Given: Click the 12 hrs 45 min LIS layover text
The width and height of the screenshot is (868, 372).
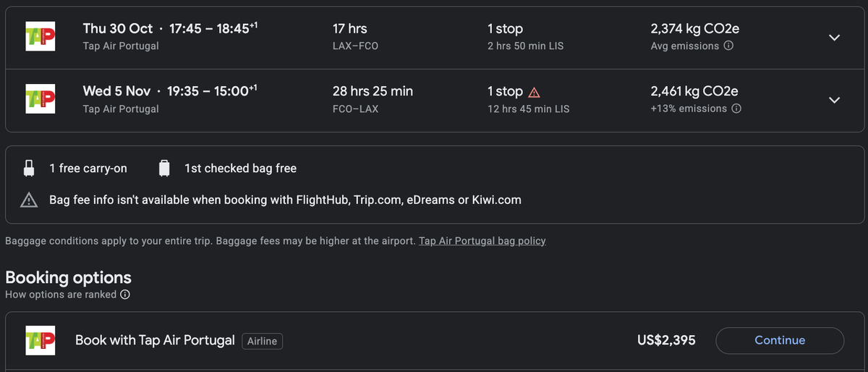Looking at the screenshot, I should (x=529, y=109).
